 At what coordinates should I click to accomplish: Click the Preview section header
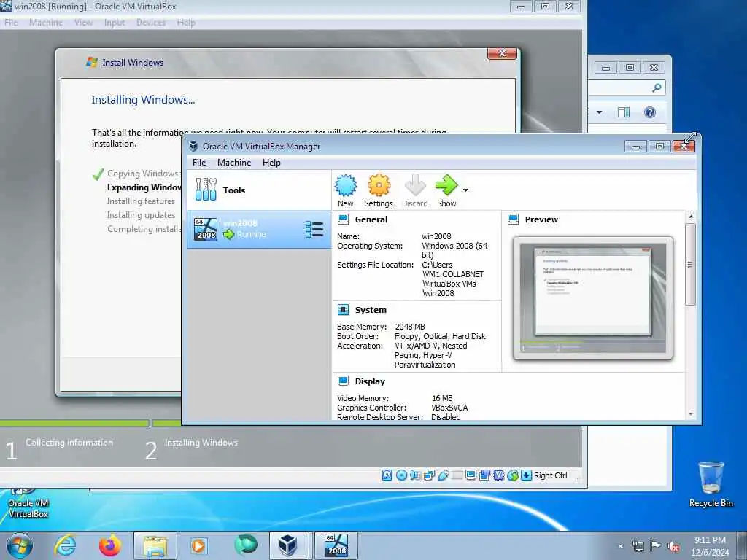(x=541, y=219)
